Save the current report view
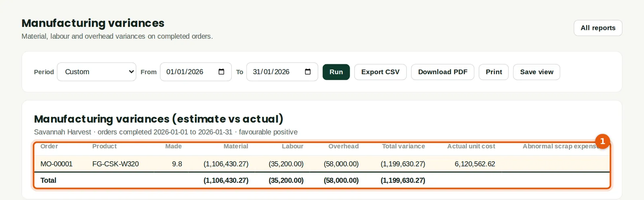This screenshot has height=200, width=644. 537,72
